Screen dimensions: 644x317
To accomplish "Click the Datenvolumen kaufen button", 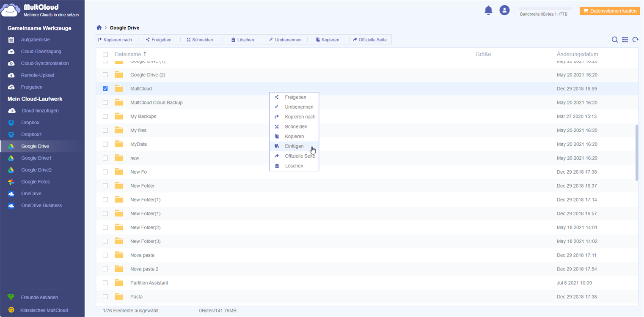I will pyautogui.click(x=610, y=11).
